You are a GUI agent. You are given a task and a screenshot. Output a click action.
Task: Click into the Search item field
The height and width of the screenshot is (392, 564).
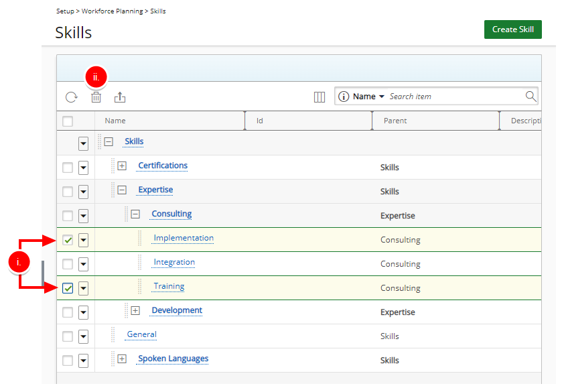[x=455, y=96]
